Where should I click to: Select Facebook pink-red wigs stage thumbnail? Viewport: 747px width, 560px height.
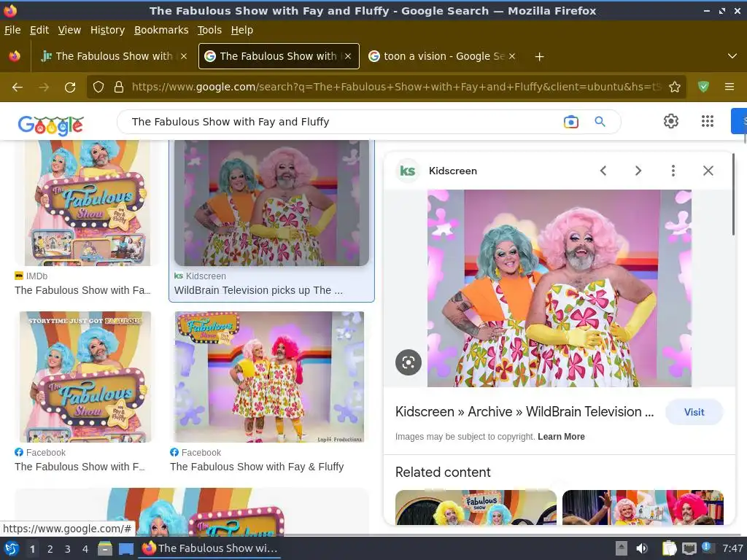tap(270, 377)
